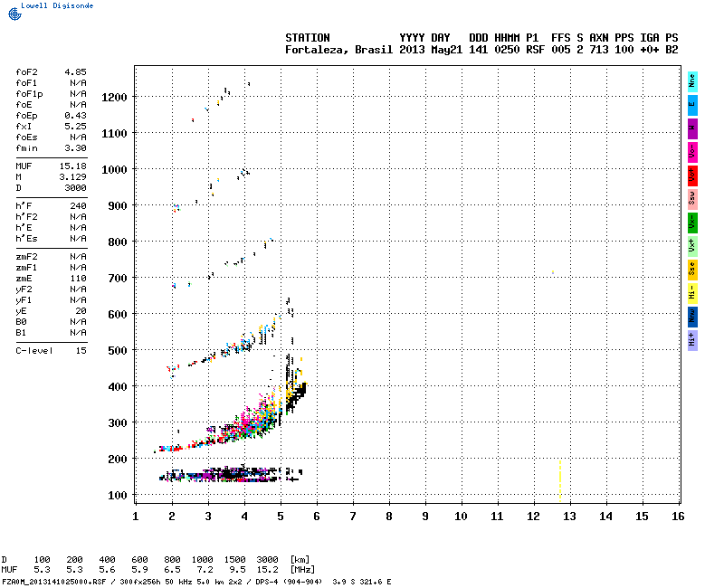Click the 300 km height axis label
The height and width of the screenshot is (588, 724).
(118, 423)
